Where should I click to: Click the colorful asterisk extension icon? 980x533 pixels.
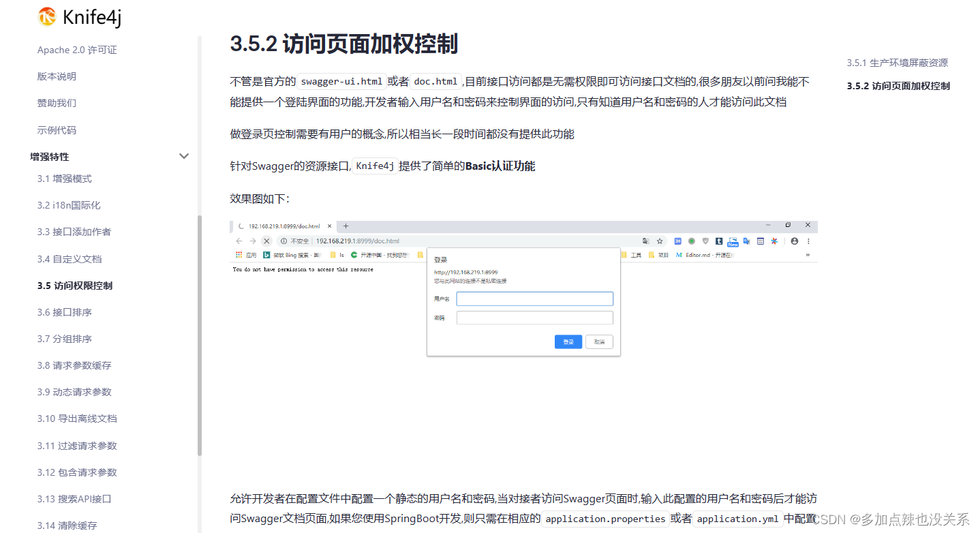(774, 241)
